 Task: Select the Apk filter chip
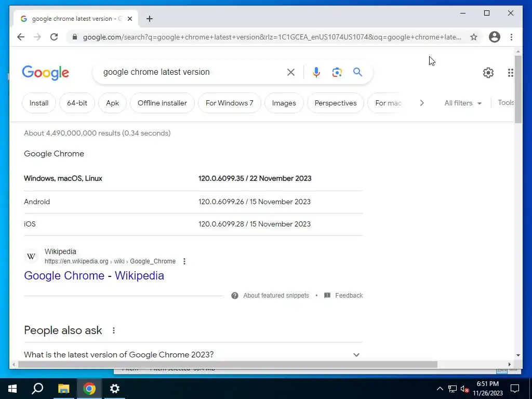[112, 103]
